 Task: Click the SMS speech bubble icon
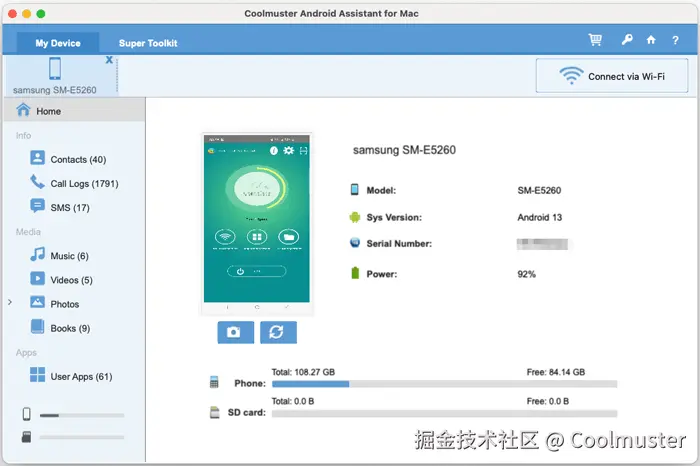point(38,206)
